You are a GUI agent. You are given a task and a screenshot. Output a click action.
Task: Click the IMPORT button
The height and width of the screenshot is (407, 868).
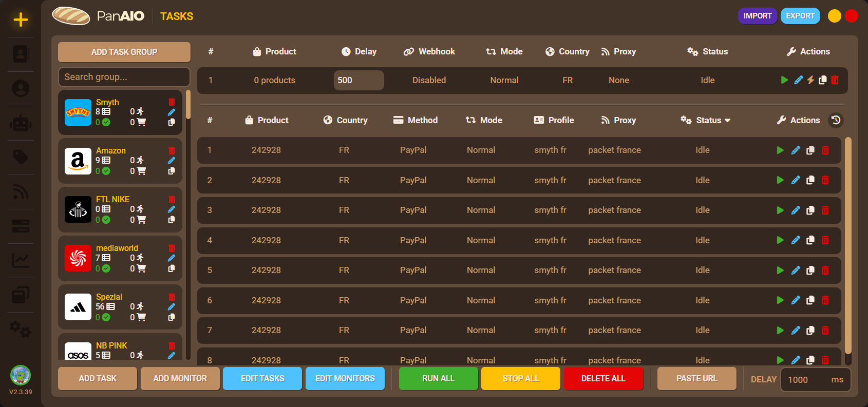coord(758,16)
